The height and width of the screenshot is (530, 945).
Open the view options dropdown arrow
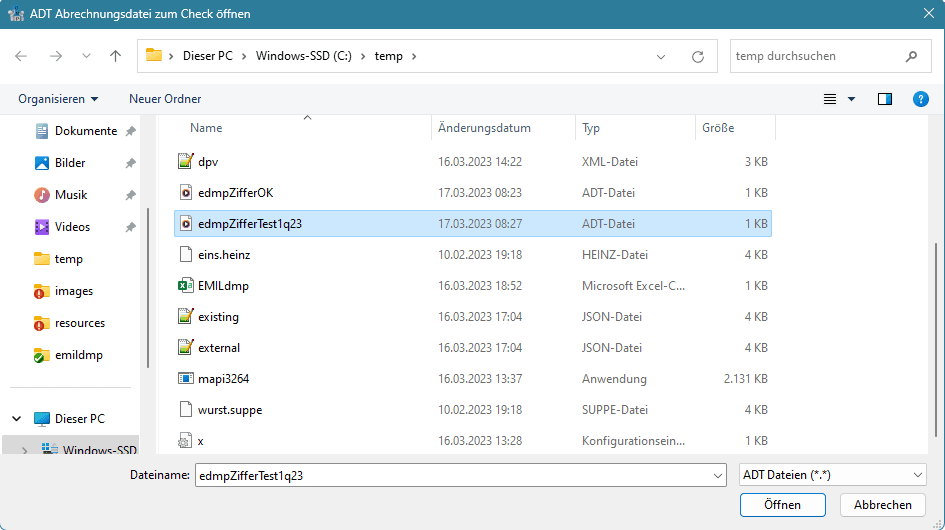tap(852, 99)
